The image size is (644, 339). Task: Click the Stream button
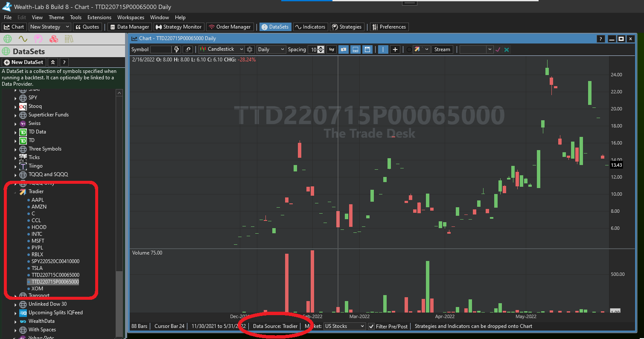coord(442,49)
